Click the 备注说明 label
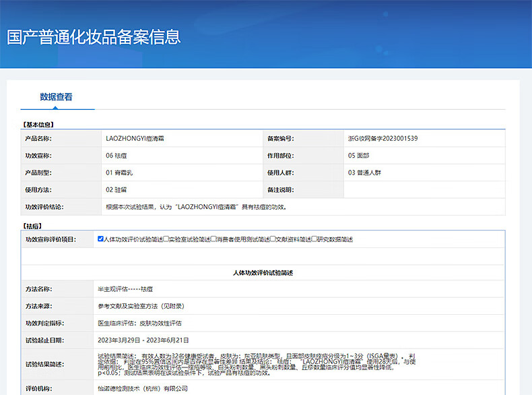The width and height of the screenshot is (532, 395). coord(281,190)
